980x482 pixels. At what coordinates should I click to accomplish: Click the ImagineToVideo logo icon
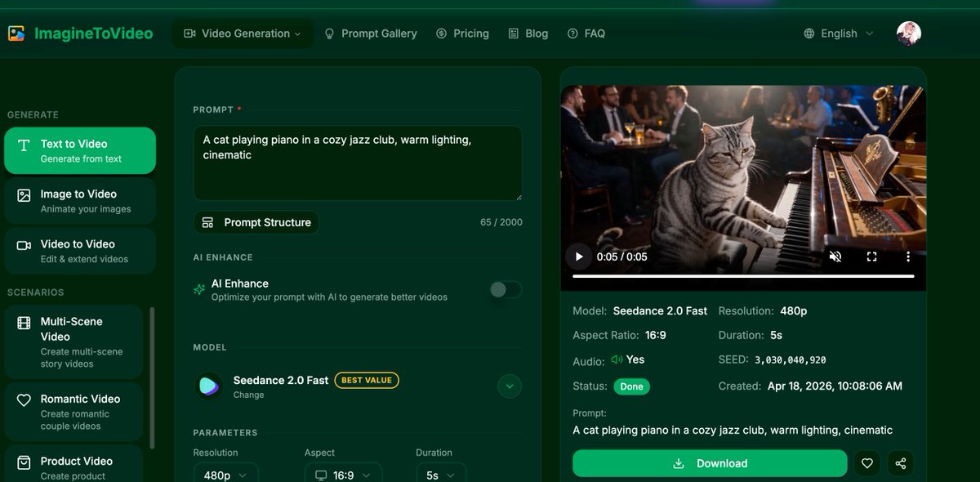[x=16, y=33]
